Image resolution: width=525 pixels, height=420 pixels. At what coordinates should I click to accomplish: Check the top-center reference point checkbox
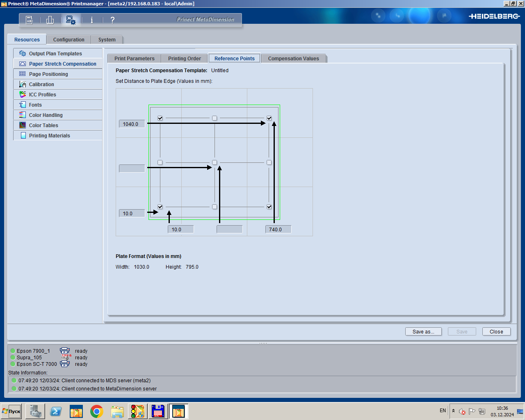[215, 118]
